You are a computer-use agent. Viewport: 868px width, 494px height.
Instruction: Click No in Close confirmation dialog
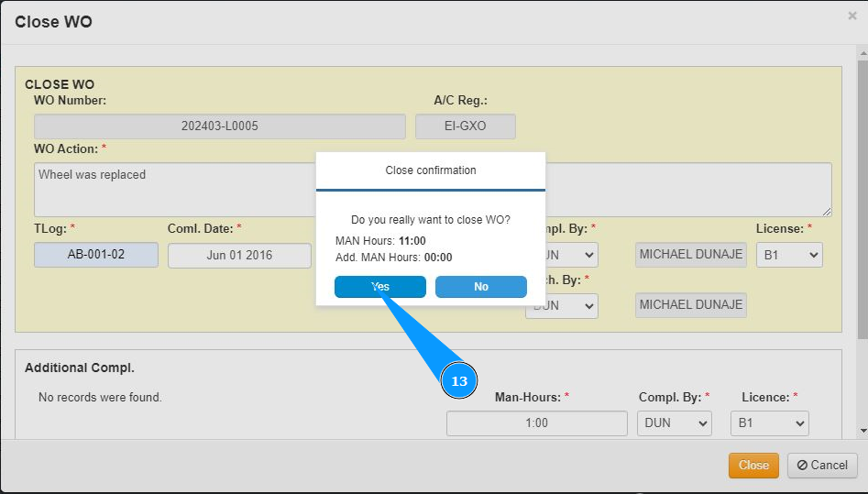481,286
